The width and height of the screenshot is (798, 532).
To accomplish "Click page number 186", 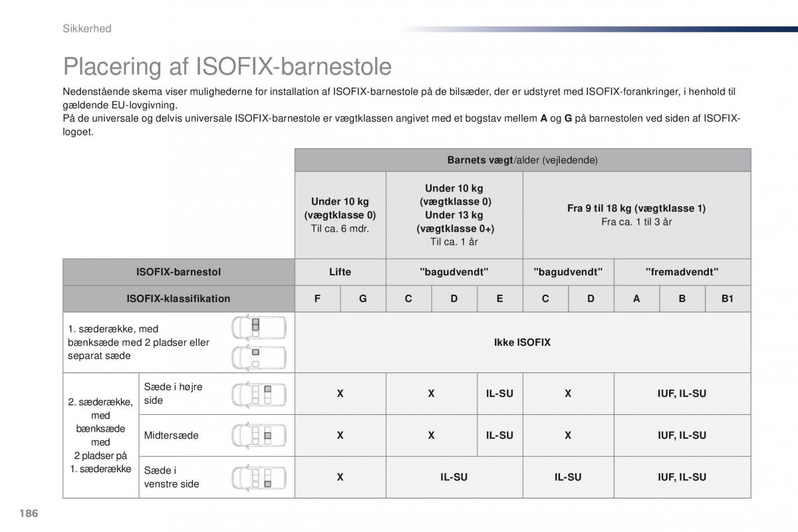I will [28, 514].
